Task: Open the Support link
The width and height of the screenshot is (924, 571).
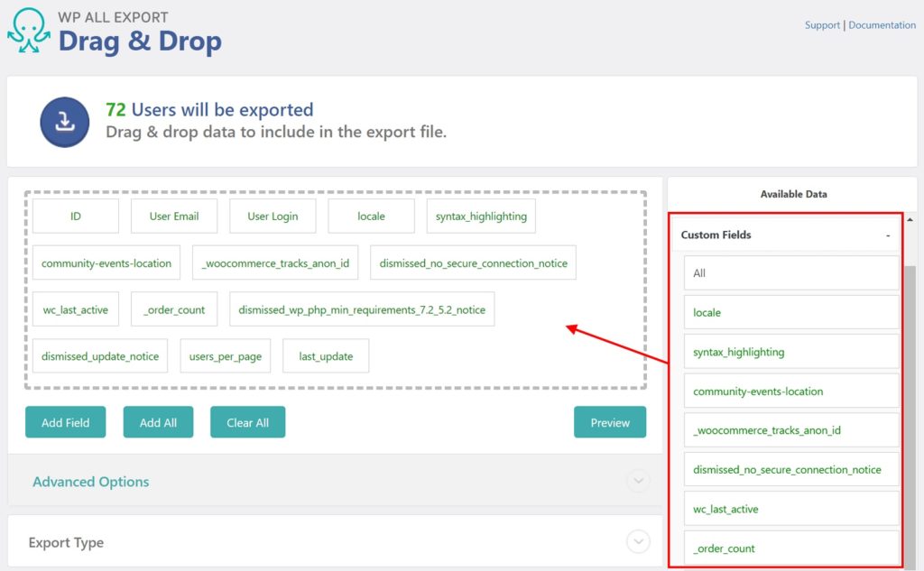Action: (x=822, y=24)
